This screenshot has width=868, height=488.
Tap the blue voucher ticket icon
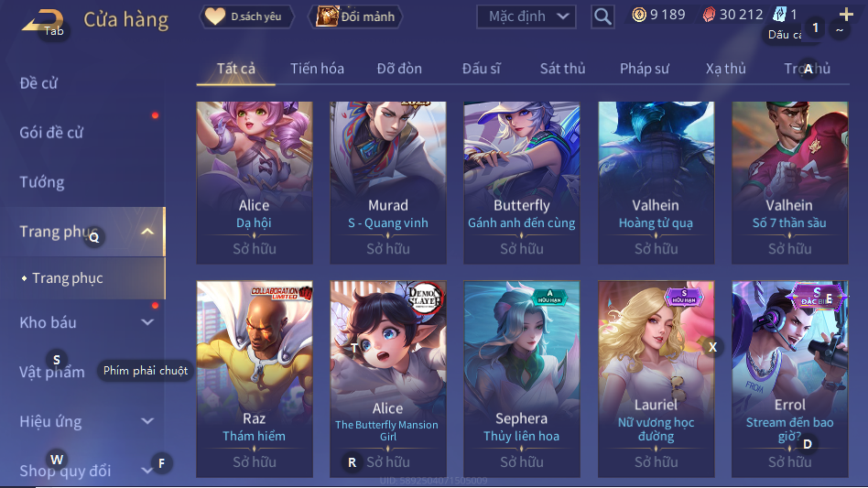(779, 15)
